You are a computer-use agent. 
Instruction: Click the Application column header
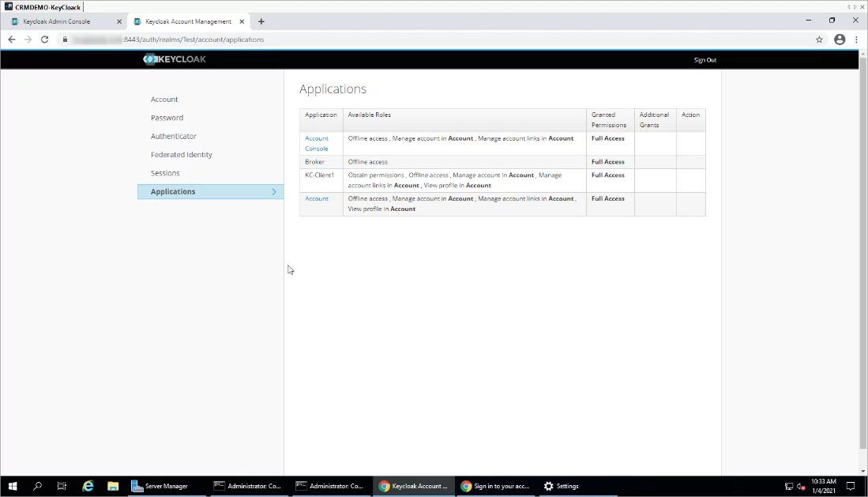[x=321, y=115]
